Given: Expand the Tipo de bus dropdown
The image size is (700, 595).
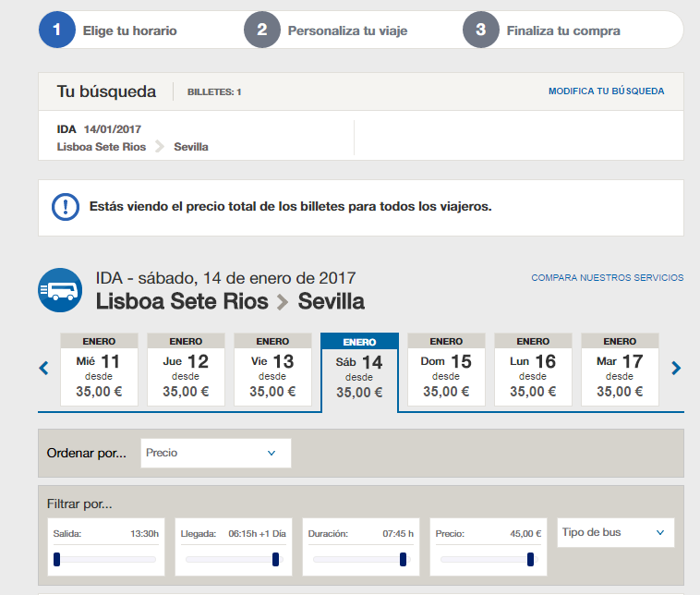Looking at the screenshot, I should coord(615,533).
